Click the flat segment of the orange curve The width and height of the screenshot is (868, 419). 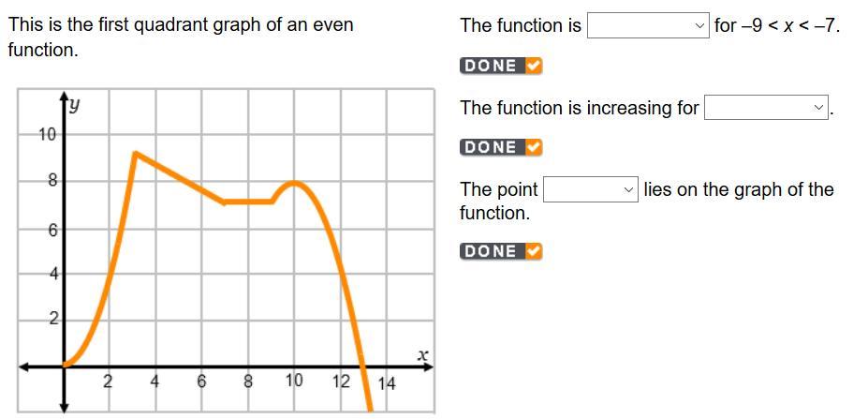248,202
